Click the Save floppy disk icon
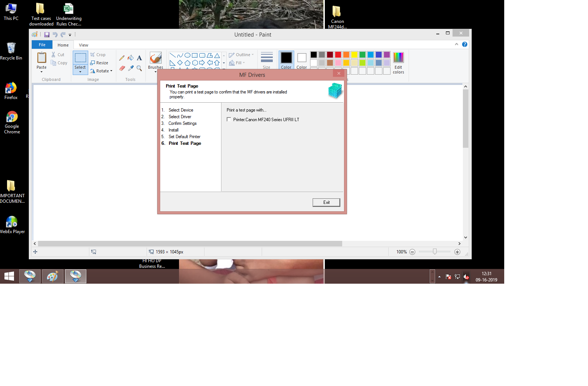 pos(47,35)
